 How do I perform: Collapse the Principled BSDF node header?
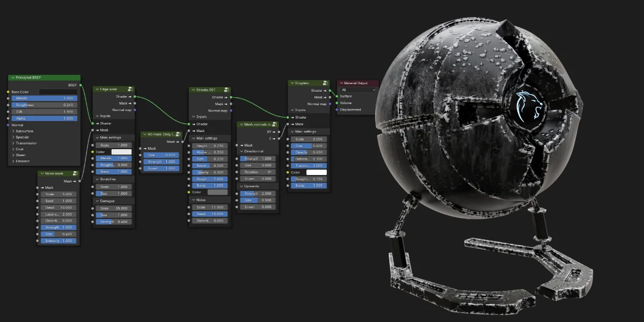(12, 78)
